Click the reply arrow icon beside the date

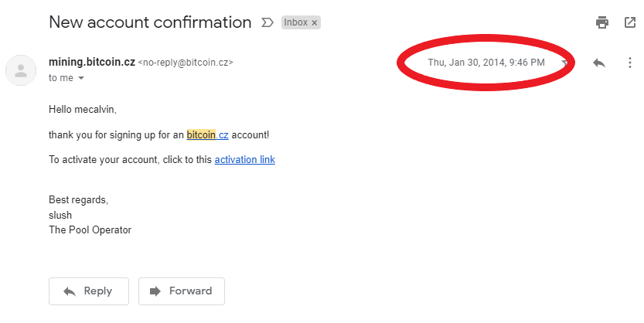[x=599, y=63]
